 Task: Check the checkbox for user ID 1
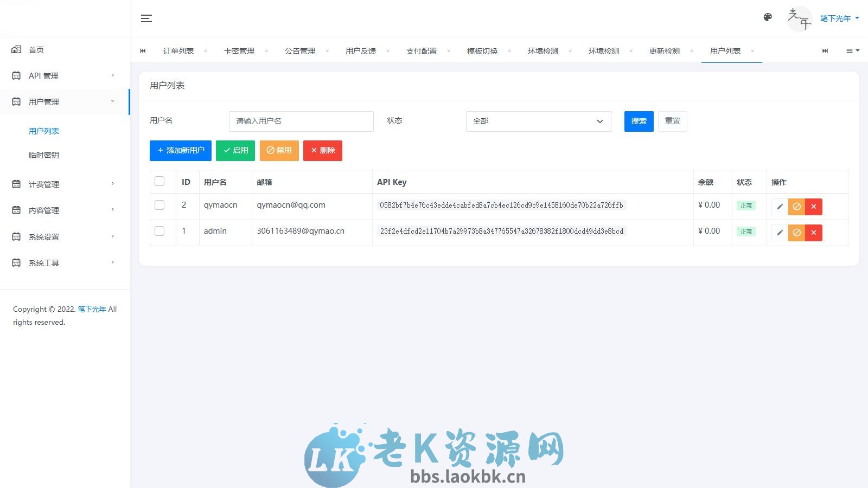click(159, 232)
